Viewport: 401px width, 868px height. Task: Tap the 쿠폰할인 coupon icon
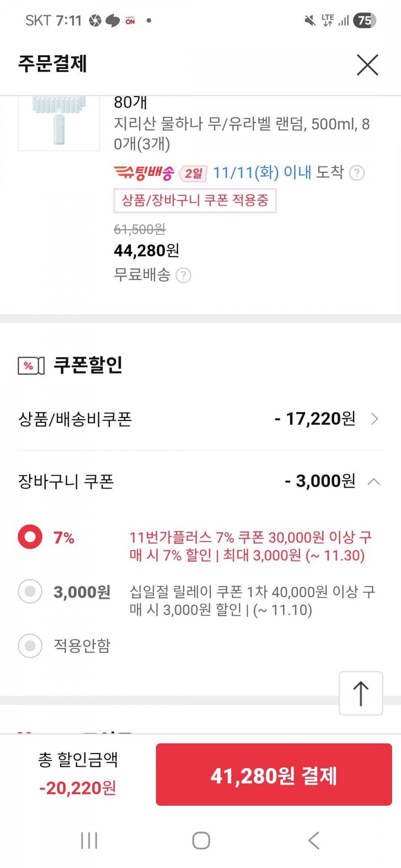[x=31, y=366]
